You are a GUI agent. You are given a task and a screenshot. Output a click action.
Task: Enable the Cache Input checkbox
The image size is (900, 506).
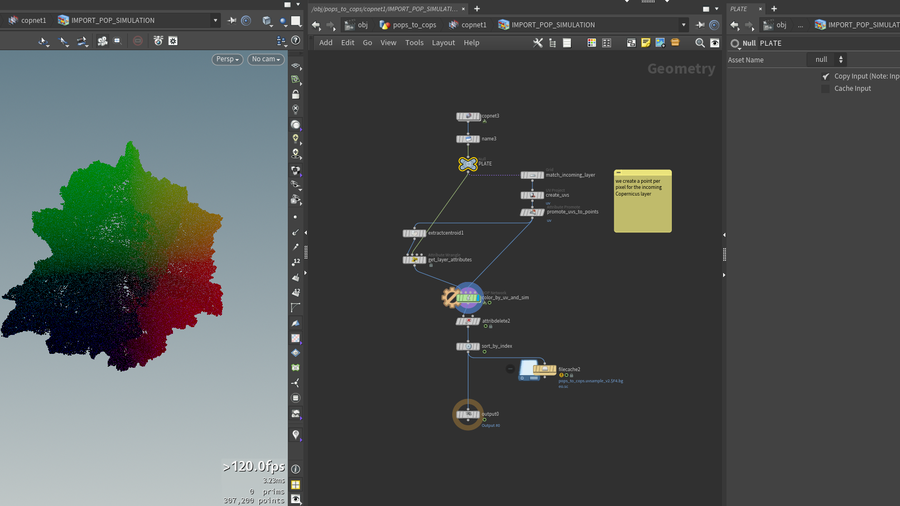[826, 89]
